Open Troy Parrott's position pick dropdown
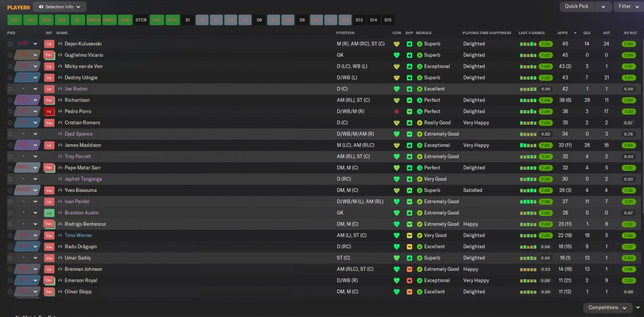 (35, 157)
